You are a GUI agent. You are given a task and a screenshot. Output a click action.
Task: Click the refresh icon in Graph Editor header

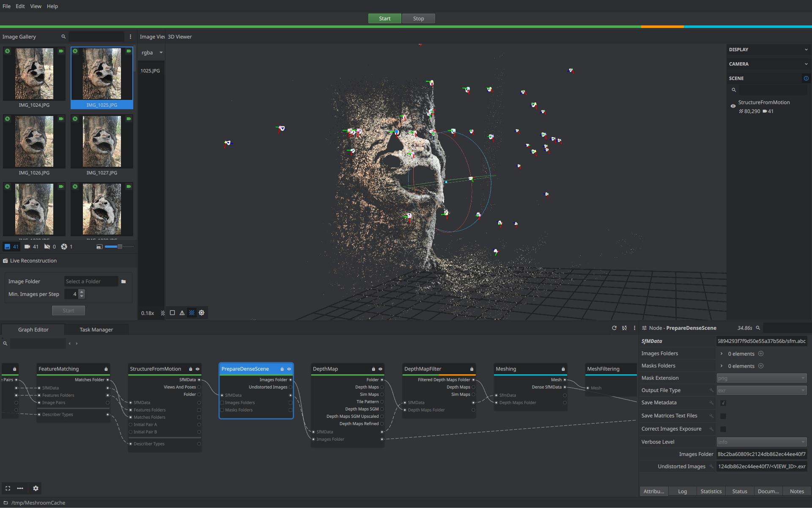tap(614, 328)
